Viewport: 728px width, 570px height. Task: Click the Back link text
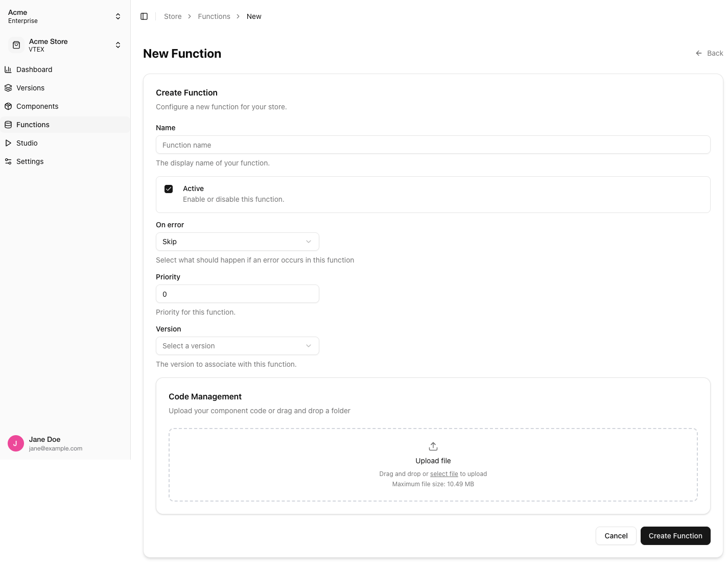[715, 53]
